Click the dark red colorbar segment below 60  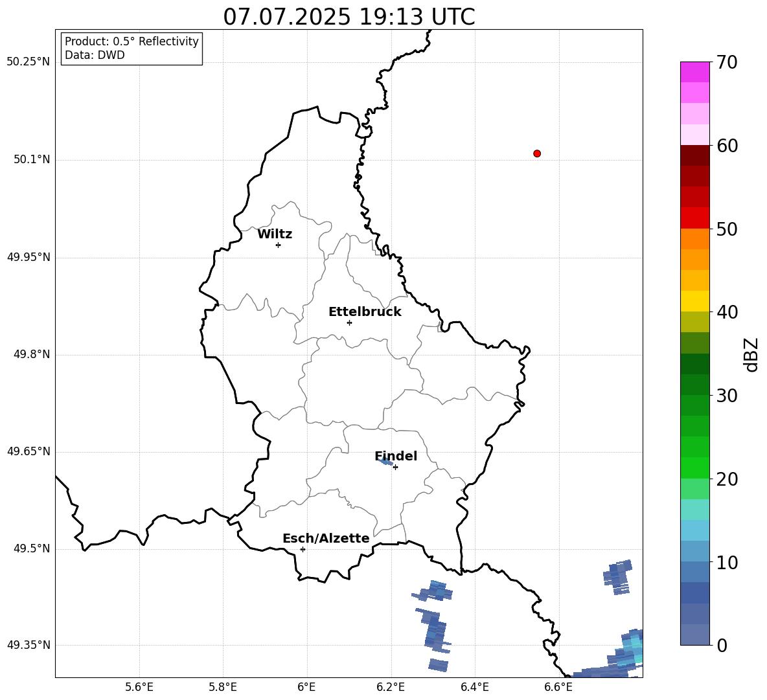click(x=694, y=155)
